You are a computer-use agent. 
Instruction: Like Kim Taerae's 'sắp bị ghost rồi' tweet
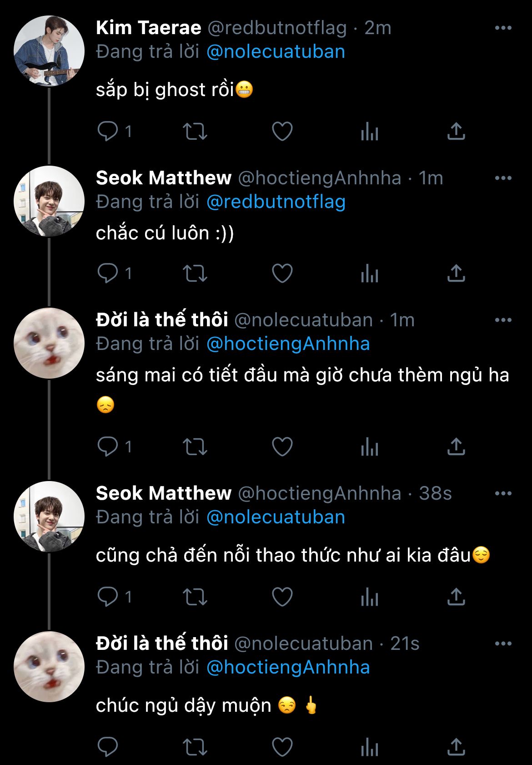coord(282,132)
